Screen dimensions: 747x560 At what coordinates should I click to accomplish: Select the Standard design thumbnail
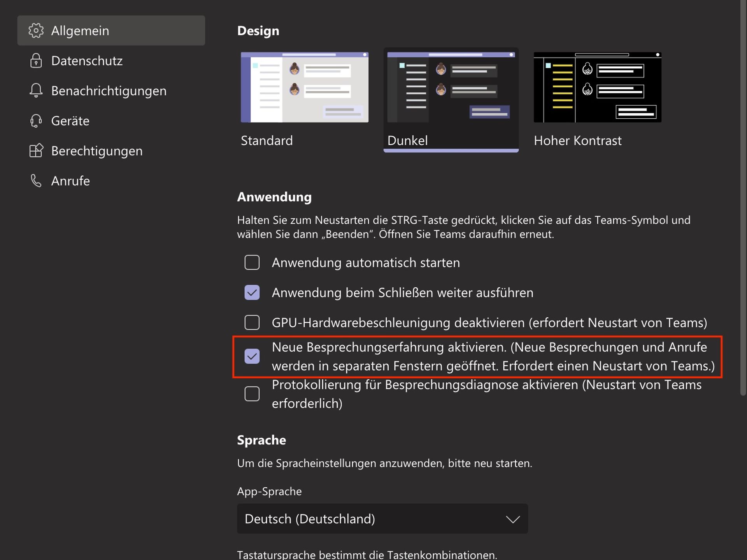coord(304,87)
